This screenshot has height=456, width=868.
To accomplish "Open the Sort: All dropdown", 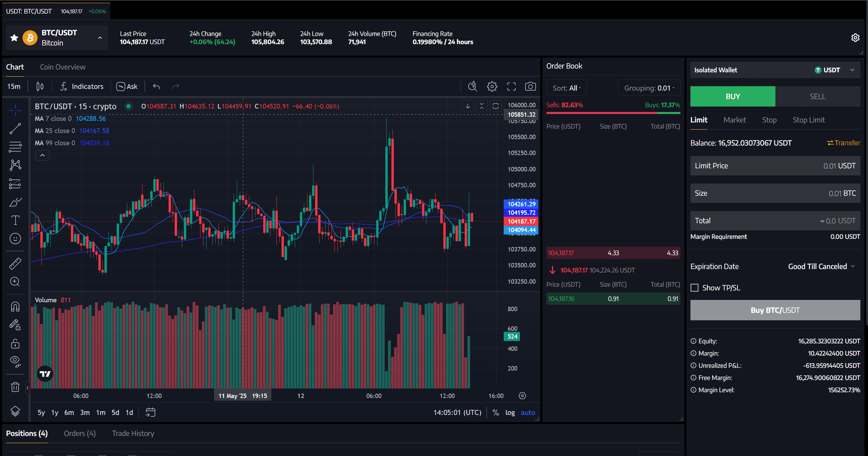I will (x=566, y=88).
